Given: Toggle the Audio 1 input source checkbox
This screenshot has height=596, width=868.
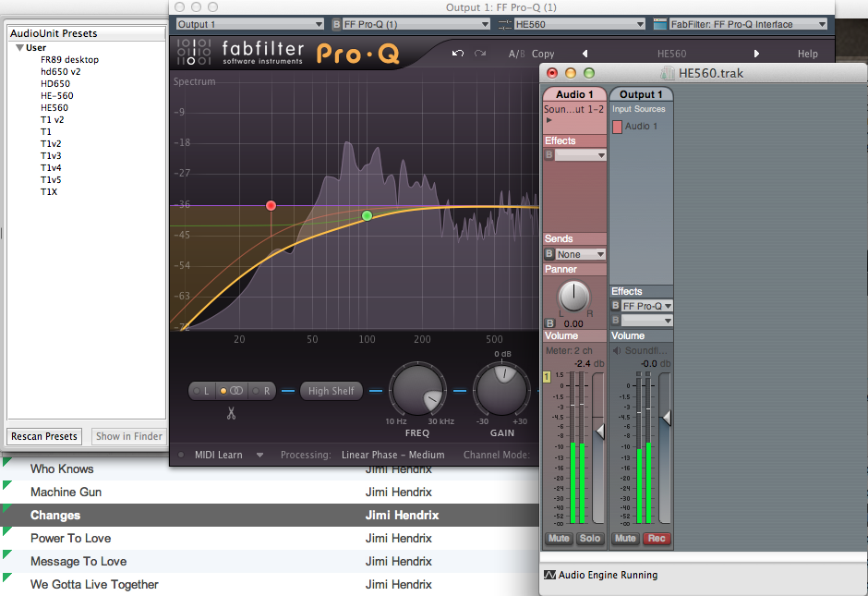Looking at the screenshot, I should pos(617,127).
